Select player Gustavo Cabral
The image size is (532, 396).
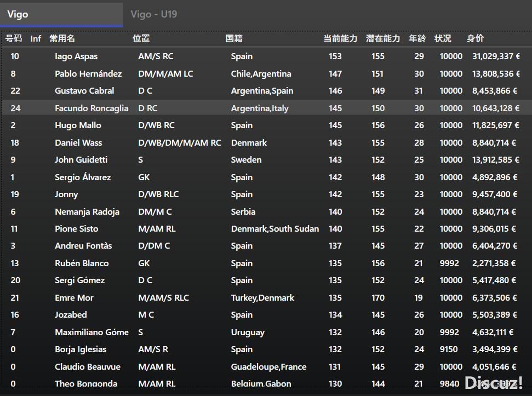(x=84, y=91)
